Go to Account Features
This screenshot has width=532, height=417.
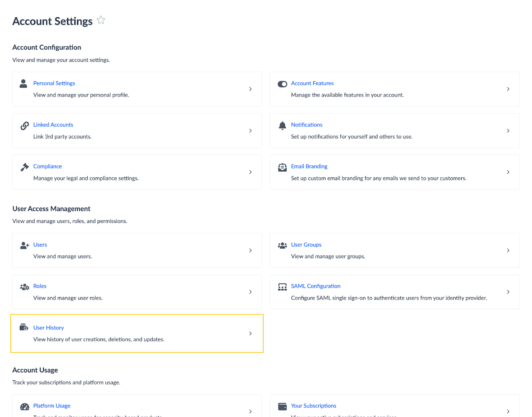click(312, 83)
